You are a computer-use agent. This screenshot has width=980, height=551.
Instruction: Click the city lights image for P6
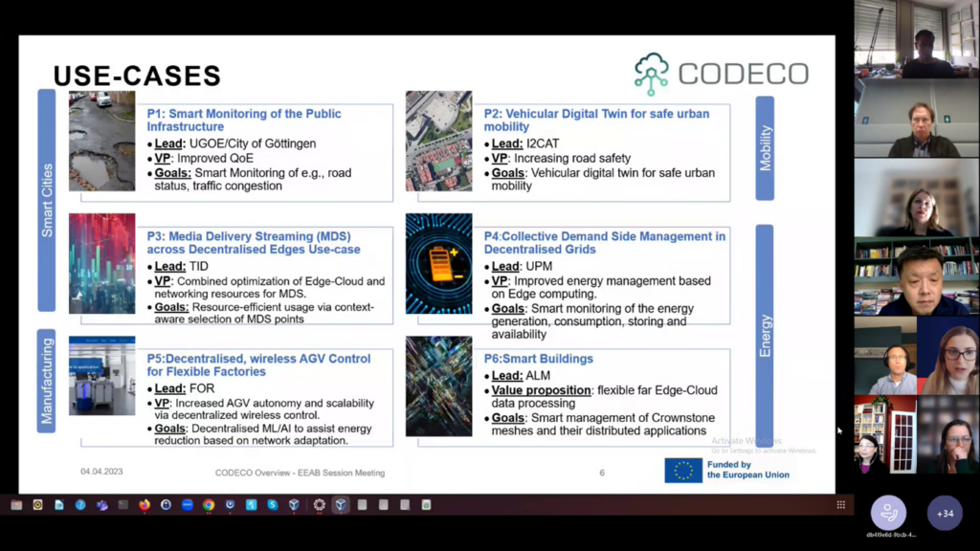pos(438,386)
